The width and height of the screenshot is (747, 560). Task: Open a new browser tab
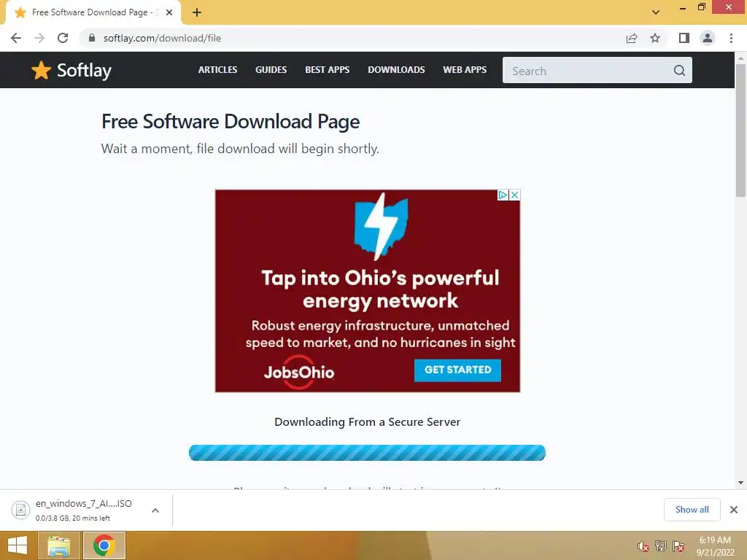[197, 12]
